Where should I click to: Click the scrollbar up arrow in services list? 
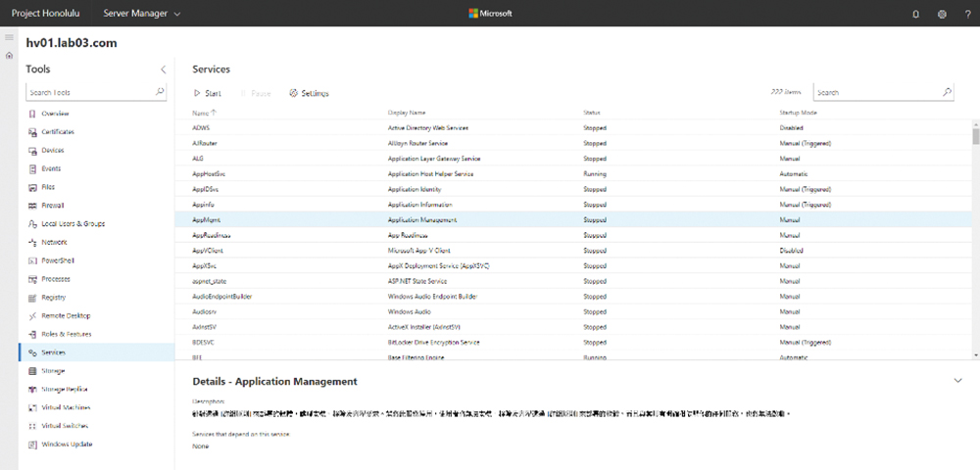pos(976,122)
